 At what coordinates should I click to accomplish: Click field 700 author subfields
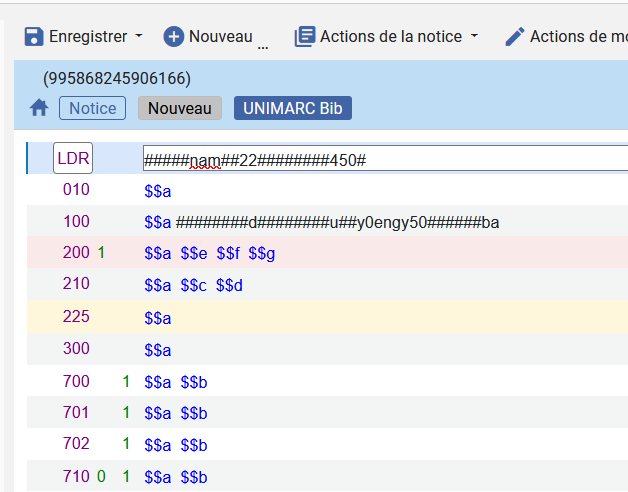tap(176, 382)
